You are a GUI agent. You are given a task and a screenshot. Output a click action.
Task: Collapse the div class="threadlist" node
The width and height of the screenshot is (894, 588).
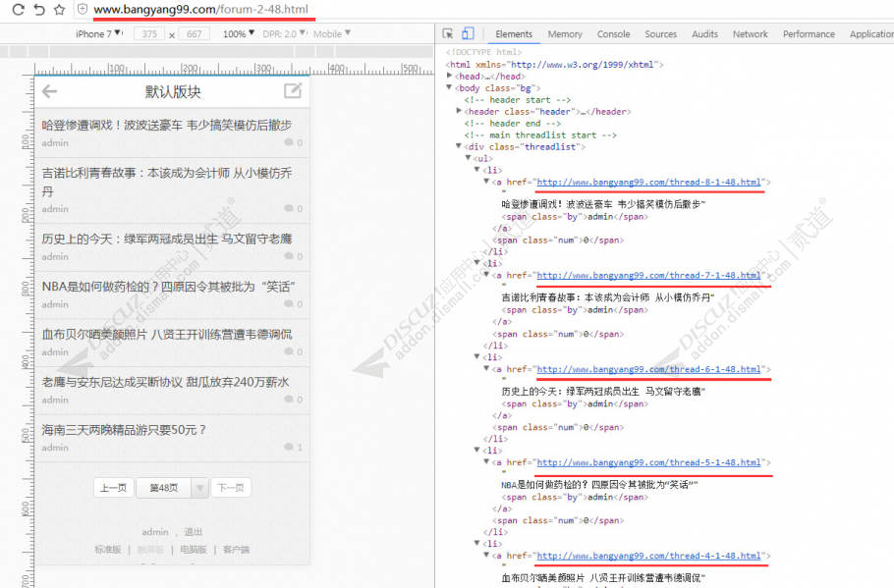click(459, 146)
